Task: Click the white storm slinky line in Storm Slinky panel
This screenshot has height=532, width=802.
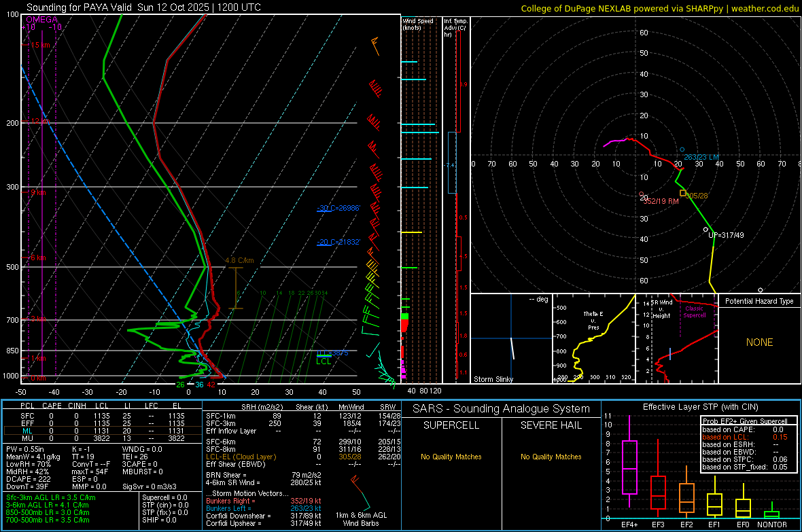Action: click(x=512, y=348)
